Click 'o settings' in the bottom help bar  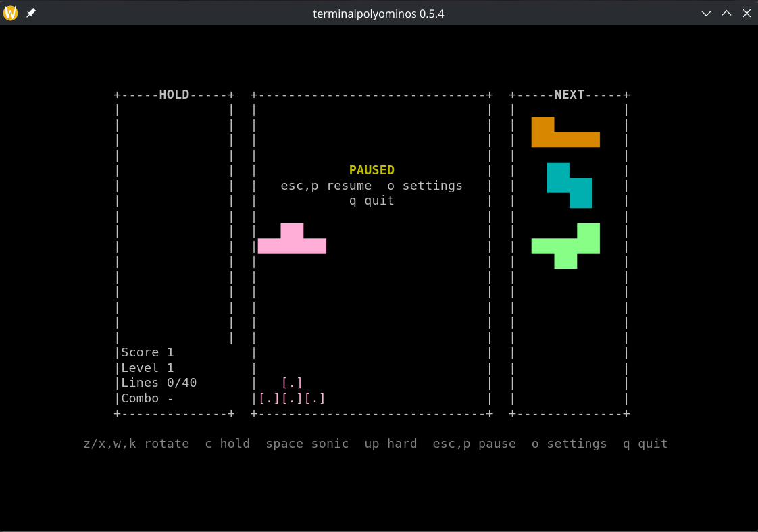(x=569, y=444)
